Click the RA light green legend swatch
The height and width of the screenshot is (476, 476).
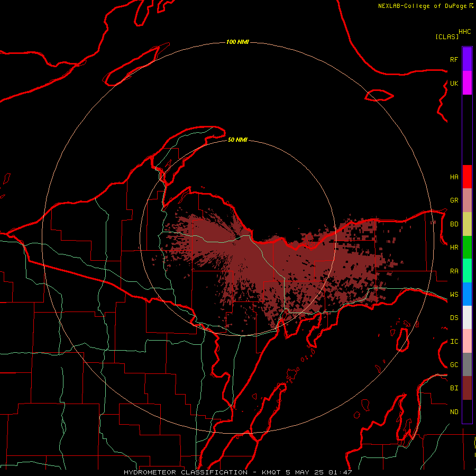pos(467,271)
